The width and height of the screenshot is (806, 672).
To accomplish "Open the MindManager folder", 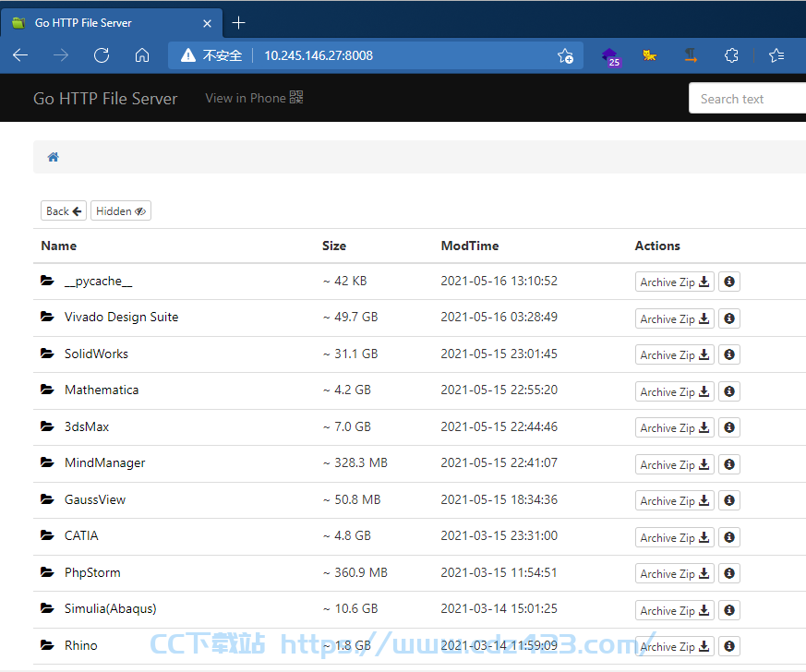I will [105, 462].
